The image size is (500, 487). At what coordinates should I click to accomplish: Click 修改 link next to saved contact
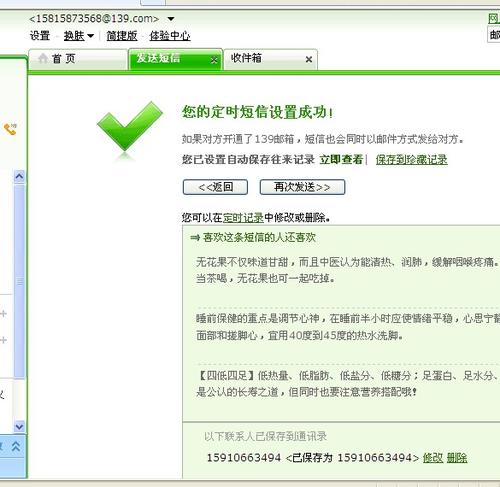click(433, 458)
